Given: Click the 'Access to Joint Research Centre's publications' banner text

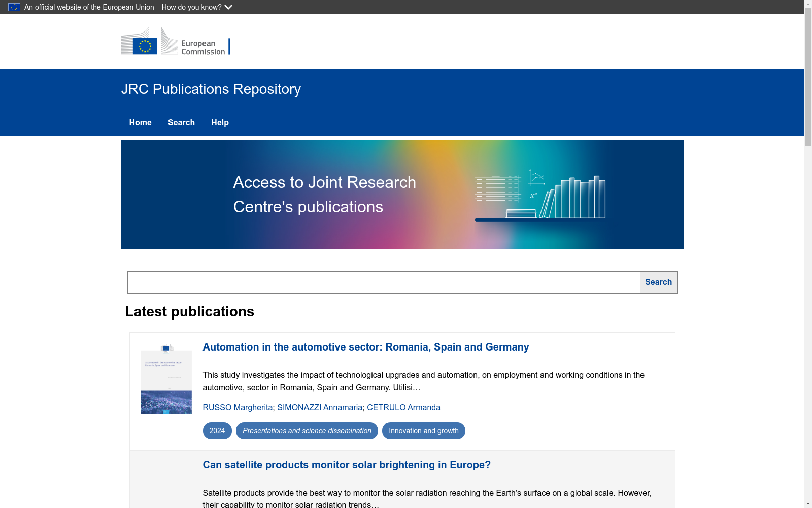Looking at the screenshot, I should point(325,195).
